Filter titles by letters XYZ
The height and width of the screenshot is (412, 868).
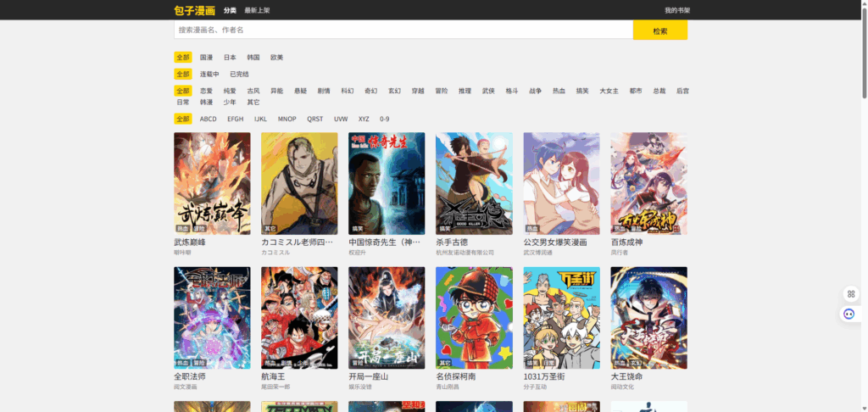click(364, 119)
